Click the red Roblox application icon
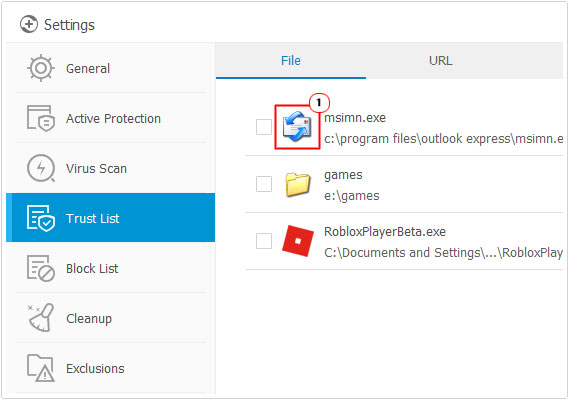 (x=298, y=241)
